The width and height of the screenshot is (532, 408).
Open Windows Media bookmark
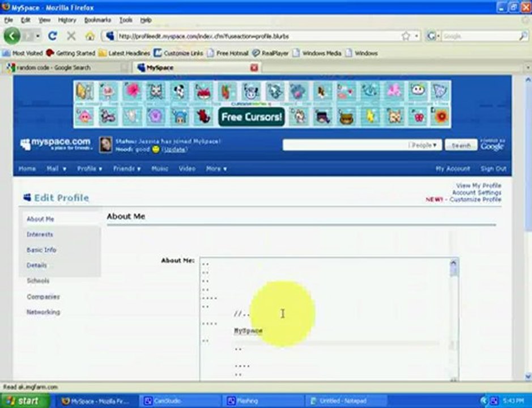point(317,53)
